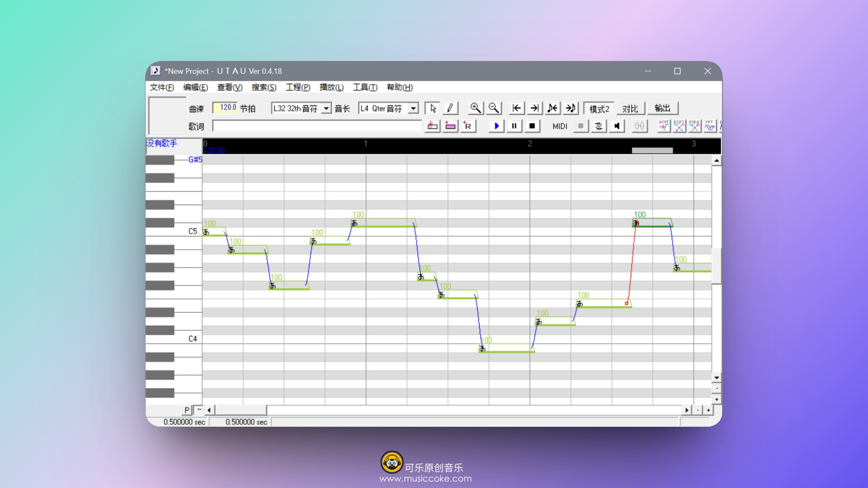
Task: Open the L32 32th quantize dropdown
Action: (326, 108)
